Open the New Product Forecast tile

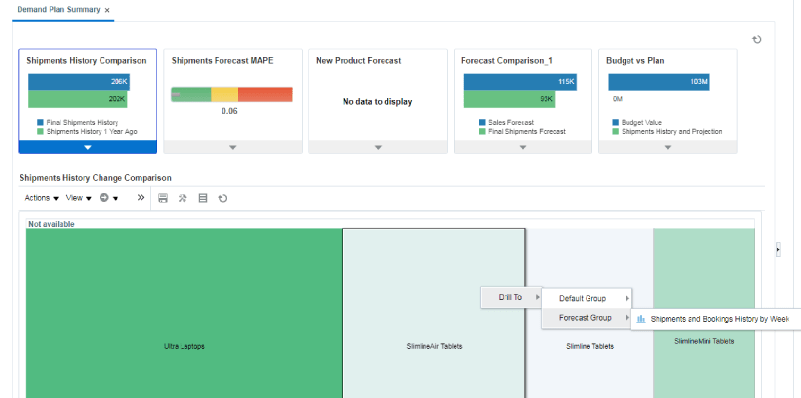pos(378,101)
